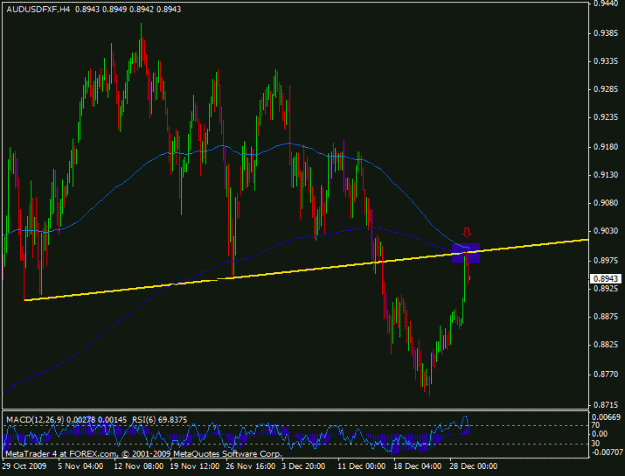Screen dimensions: 625x476
Task: Click the 28 Dec 00:00 time label
Action: (x=474, y=466)
